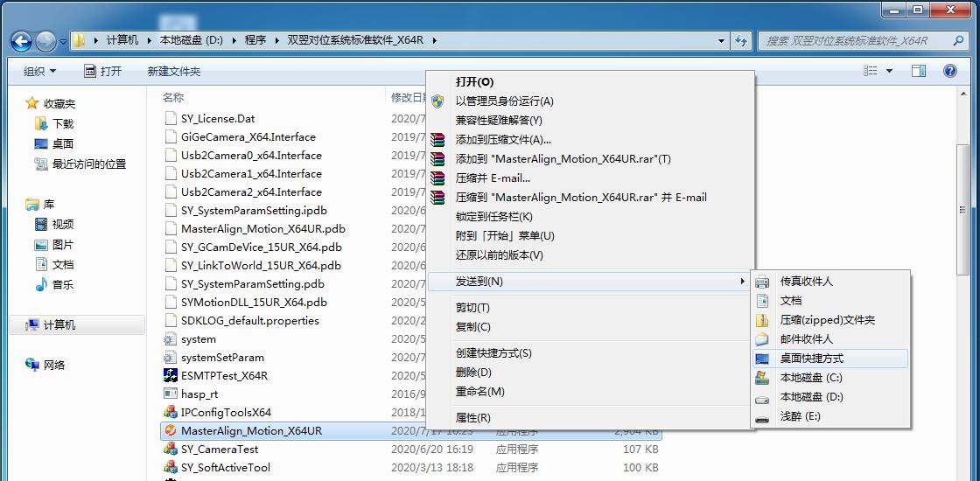Click 属性(R) in the context menu
Image resolution: width=980 pixels, height=481 pixels.
[473, 418]
